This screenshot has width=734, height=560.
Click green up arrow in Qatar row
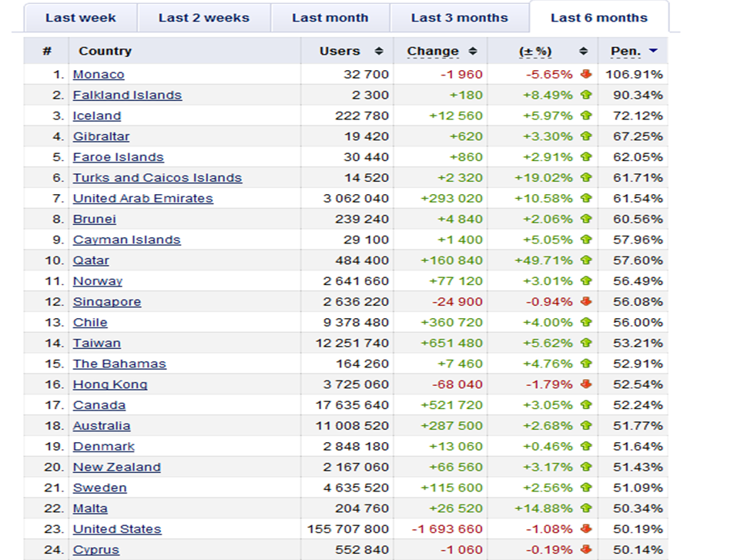tap(585, 260)
